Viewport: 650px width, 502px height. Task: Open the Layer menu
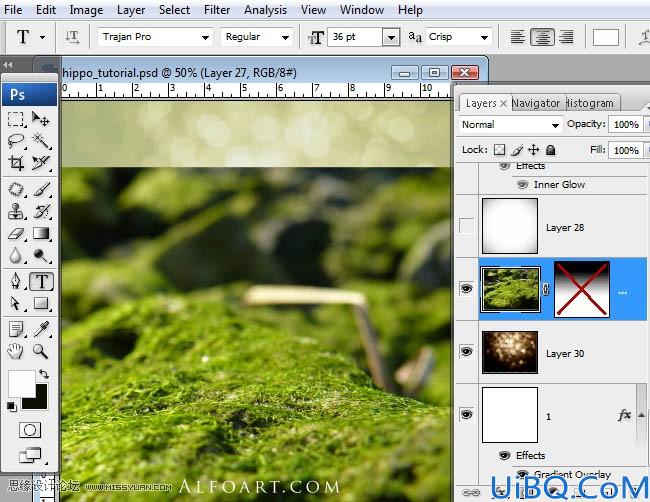pyautogui.click(x=131, y=10)
